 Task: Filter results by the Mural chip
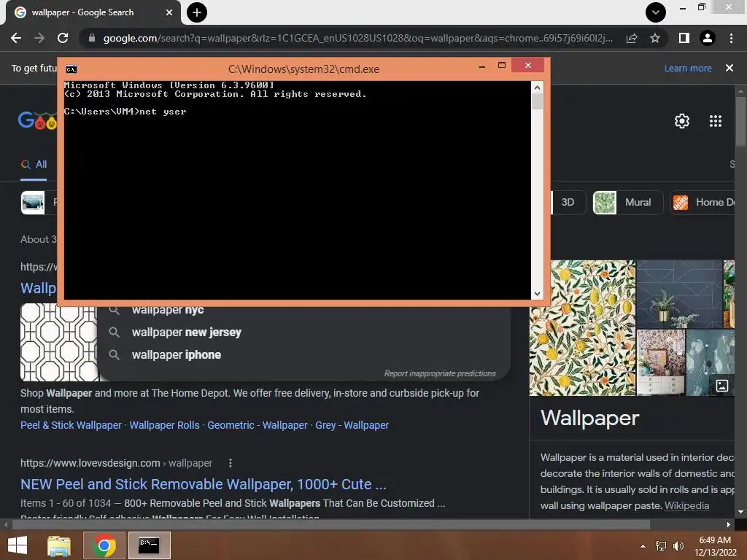pos(627,203)
